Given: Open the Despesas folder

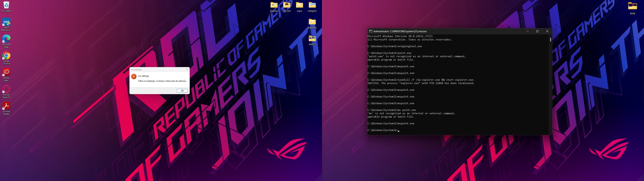Looking at the screenshot, I should click(x=274, y=5).
